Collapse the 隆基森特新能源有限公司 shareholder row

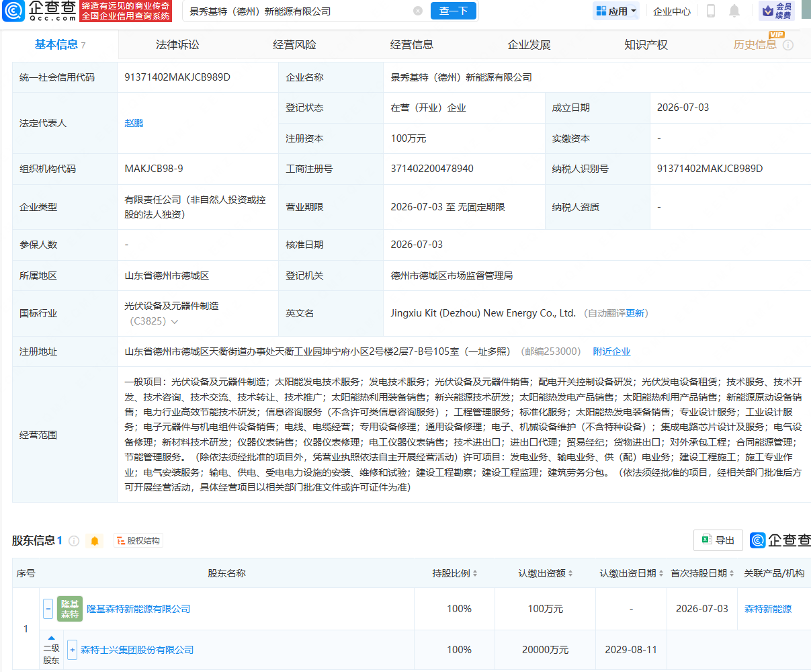click(x=48, y=609)
